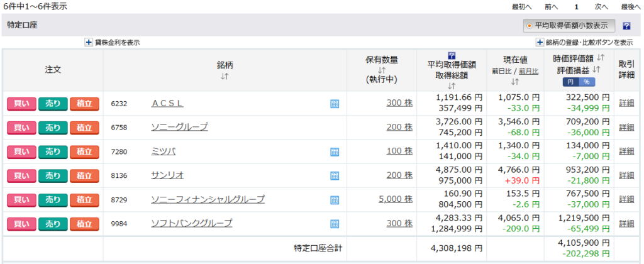Click calculator icon beside ミツバ

point(335,151)
